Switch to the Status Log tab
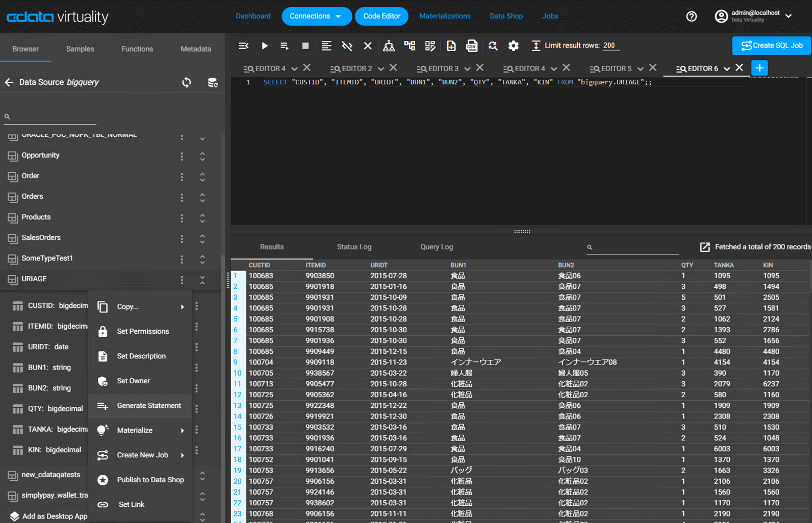This screenshot has height=523, width=812. 354,247
